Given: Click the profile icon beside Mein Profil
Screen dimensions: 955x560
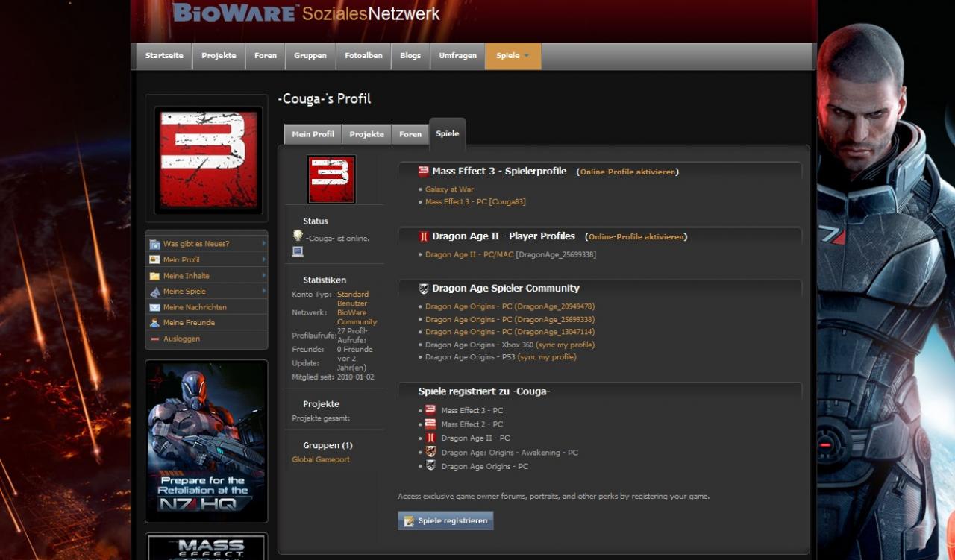Looking at the screenshot, I should click(x=154, y=259).
